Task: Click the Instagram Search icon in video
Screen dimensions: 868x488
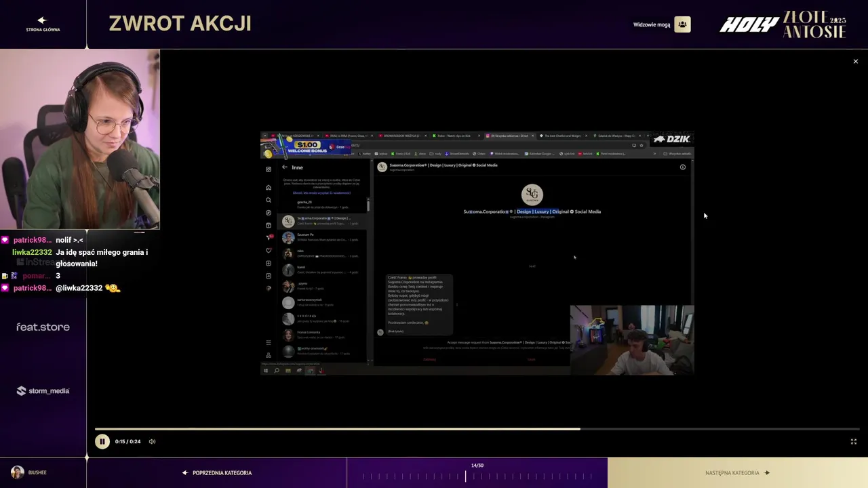Action: 269,200
